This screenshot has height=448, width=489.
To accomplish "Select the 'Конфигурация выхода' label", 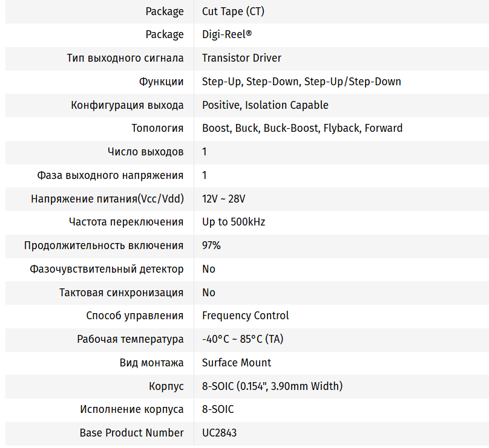I will point(127,105).
